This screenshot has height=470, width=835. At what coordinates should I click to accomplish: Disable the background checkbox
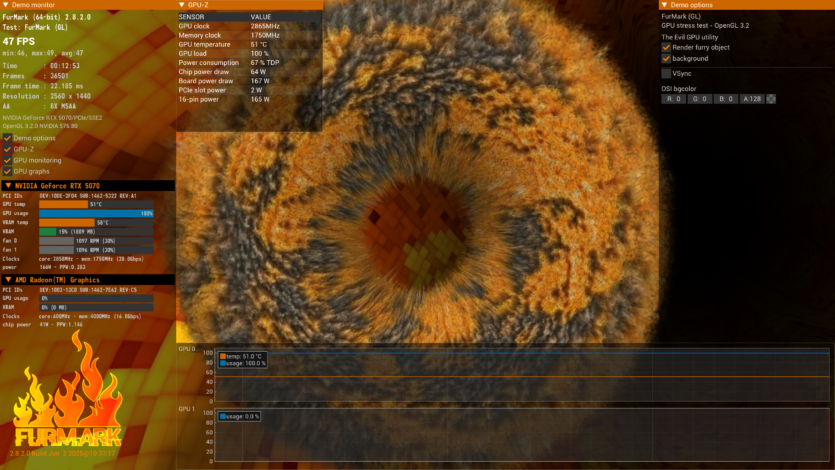click(x=666, y=59)
